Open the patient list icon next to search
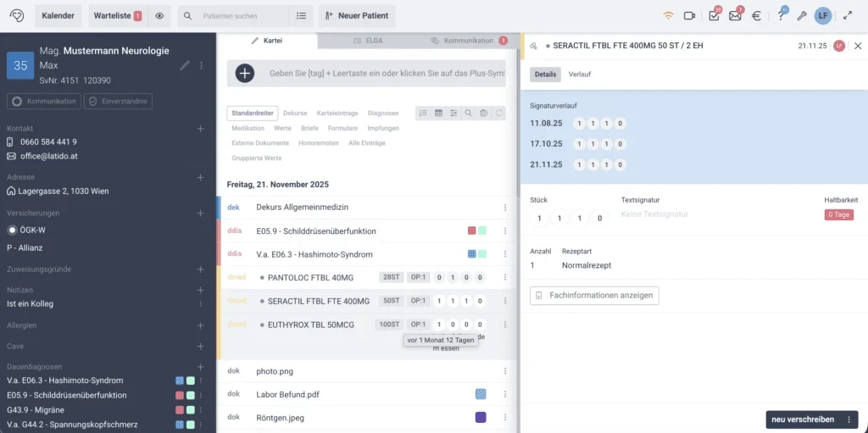 pos(301,16)
